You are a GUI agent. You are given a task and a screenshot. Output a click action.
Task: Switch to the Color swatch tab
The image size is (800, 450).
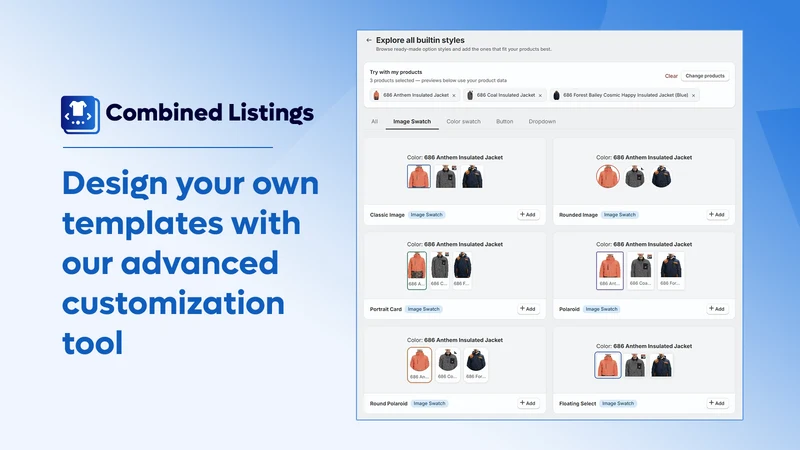pyautogui.click(x=463, y=121)
